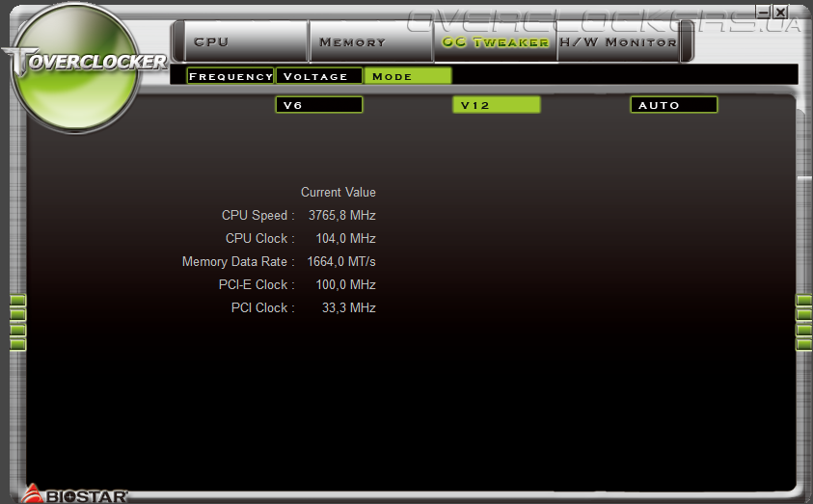813x504 pixels.
Task: Click the CPU Clock value 104,0 MHz
Action: point(346,238)
